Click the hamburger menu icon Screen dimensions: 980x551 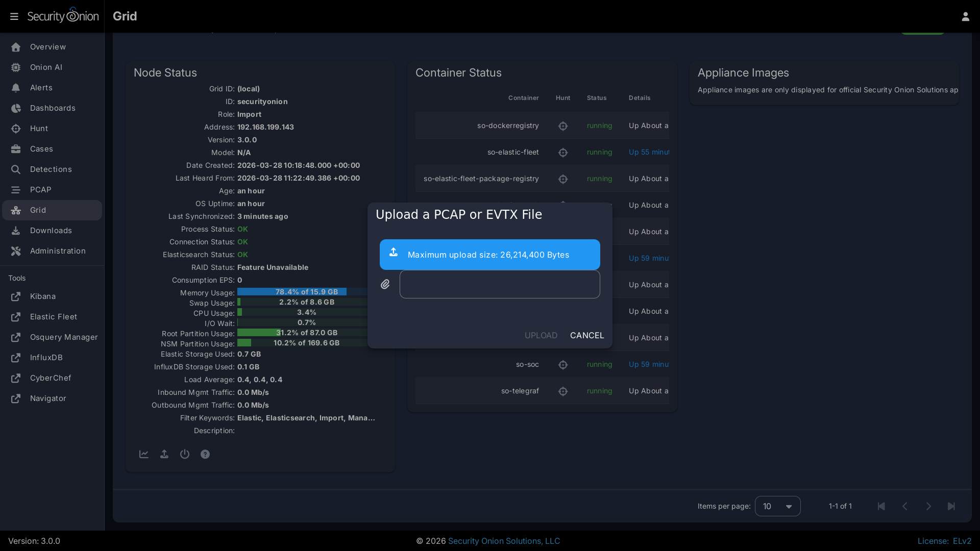(x=14, y=16)
